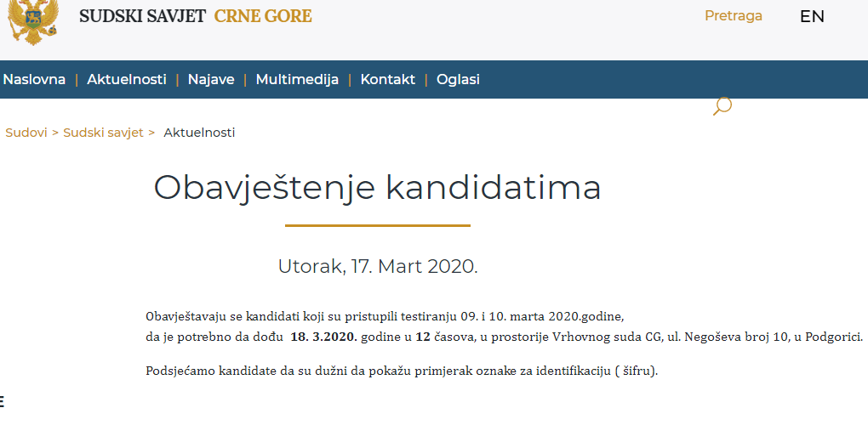The height and width of the screenshot is (425, 868).
Task: Click the CRNE GORE gold title text
Action: click(263, 16)
